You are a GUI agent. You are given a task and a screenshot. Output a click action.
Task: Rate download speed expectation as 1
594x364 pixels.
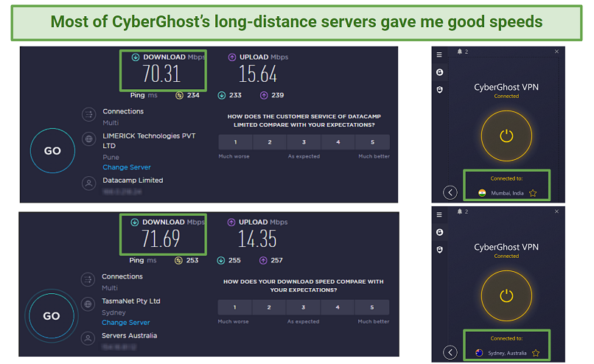coord(234,307)
